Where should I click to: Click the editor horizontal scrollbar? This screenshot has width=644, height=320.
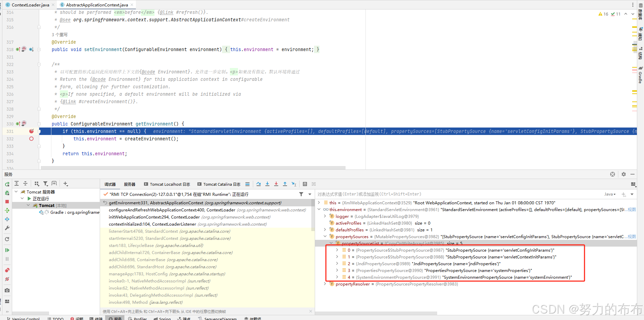(193, 167)
